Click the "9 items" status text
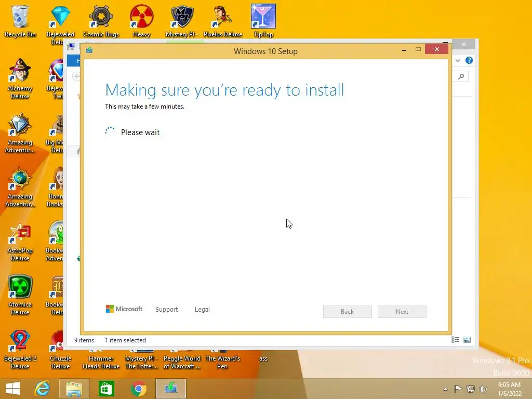The height and width of the screenshot is (399, 532). click(x=84, y=340)
